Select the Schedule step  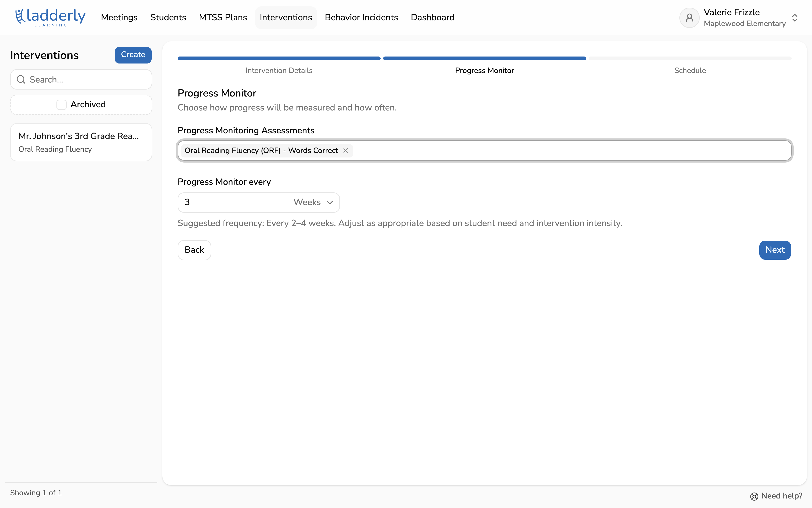[690, 70]
